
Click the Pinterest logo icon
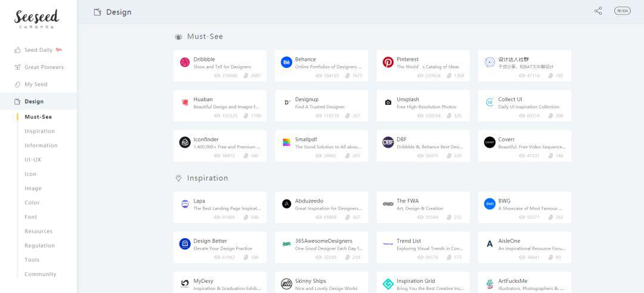[388, 63]
